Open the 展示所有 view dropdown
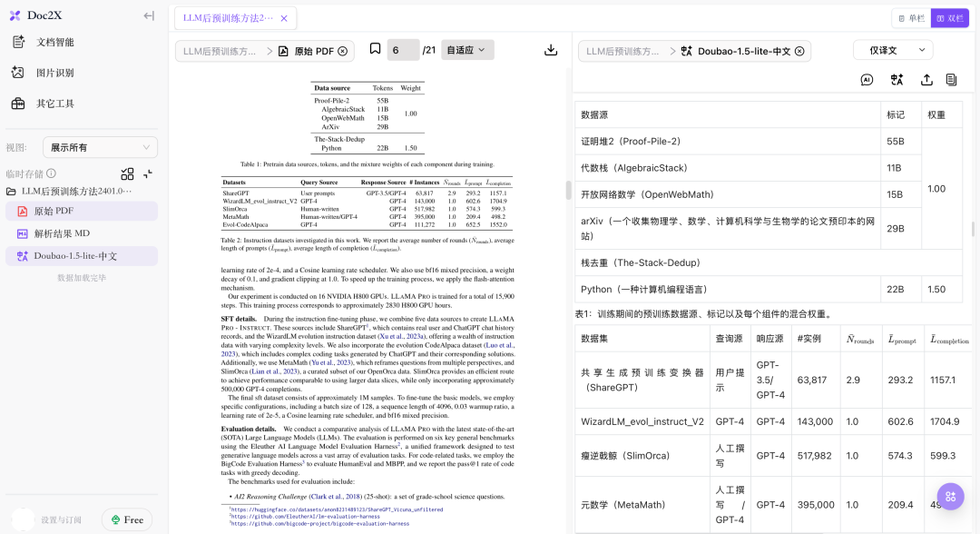 (100, 147)
